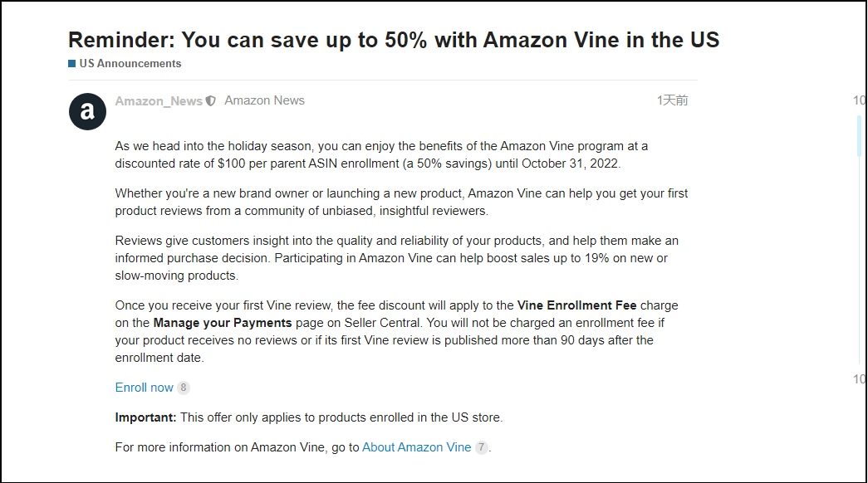The width and height of the screenshot is (868, 483).
Task: Click the first paragraph mentioning October 31, 2022
Action: (x=382, y=154)
